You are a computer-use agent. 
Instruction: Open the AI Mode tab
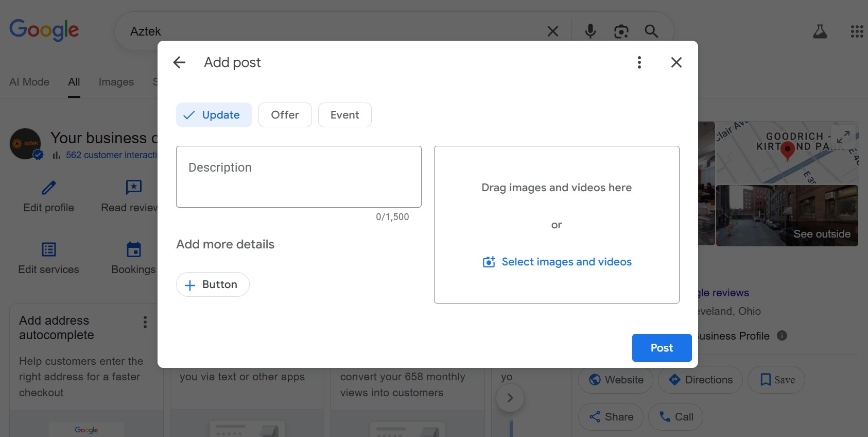29,82
